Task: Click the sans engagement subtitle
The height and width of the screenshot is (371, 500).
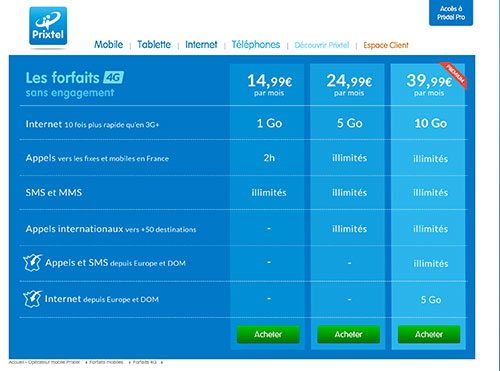Action: [70, 93]
